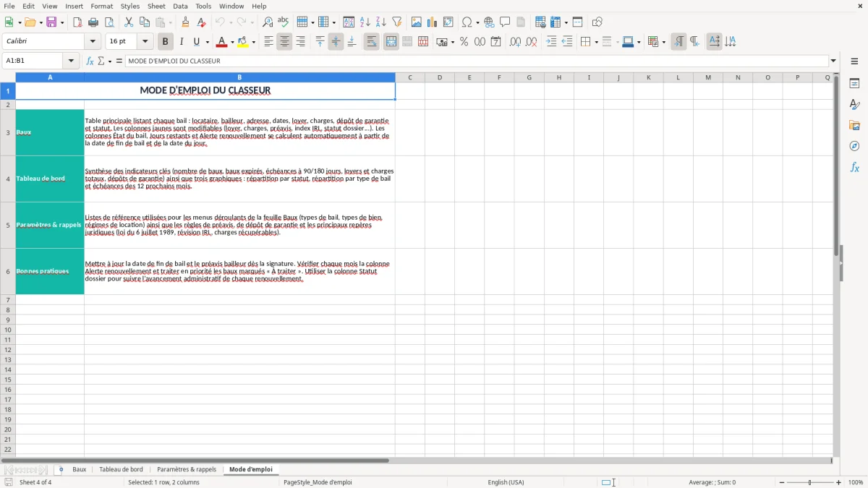The width and height of the screenshot is (868, 488).
Task: Open Find & Replace
Action: 268,22
